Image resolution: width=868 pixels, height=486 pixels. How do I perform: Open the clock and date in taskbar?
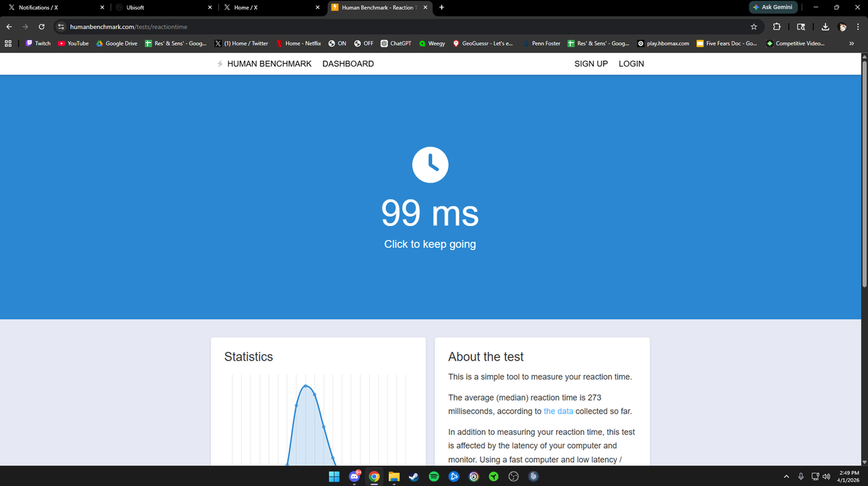(848, 477)
